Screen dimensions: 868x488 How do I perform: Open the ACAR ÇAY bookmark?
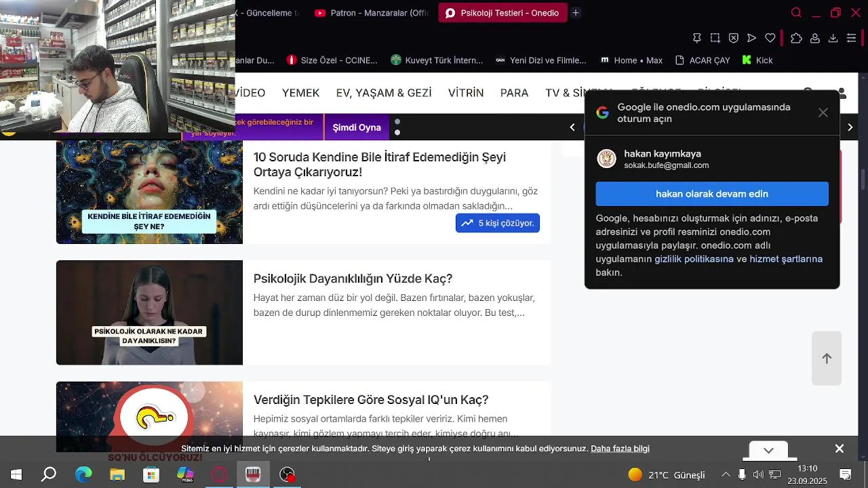[x=703, y=60]
